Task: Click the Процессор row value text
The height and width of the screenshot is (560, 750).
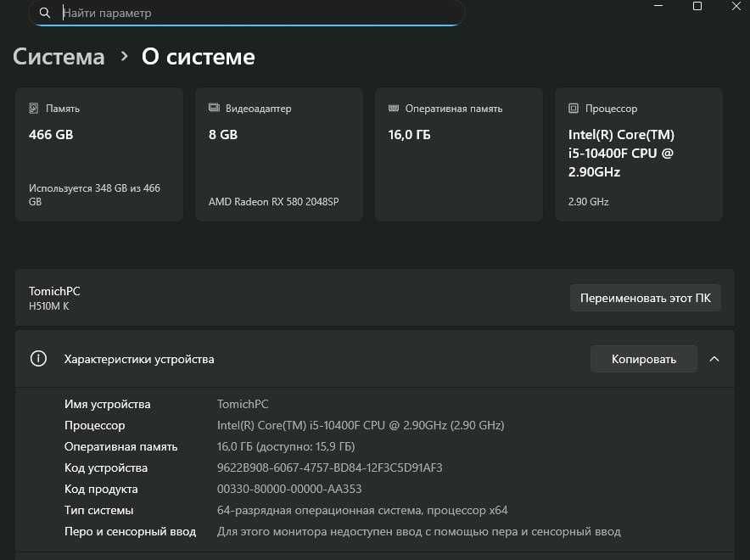Action: tap(361, 425)
